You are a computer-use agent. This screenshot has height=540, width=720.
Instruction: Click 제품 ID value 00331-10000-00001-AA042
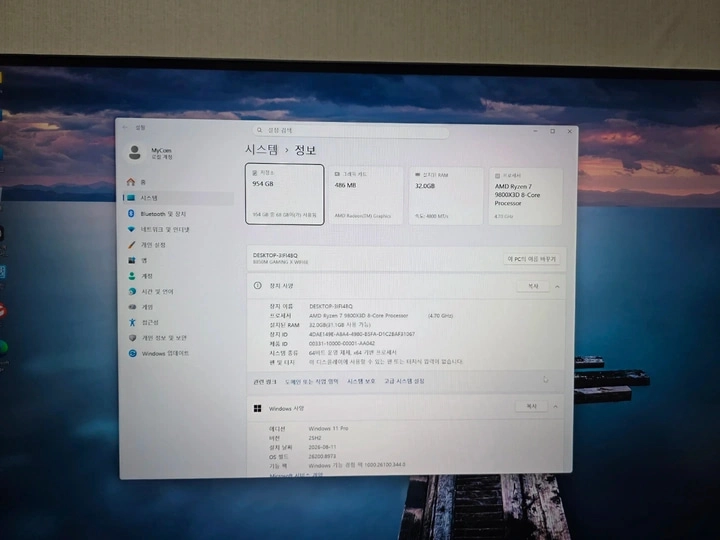pos(342,343)
